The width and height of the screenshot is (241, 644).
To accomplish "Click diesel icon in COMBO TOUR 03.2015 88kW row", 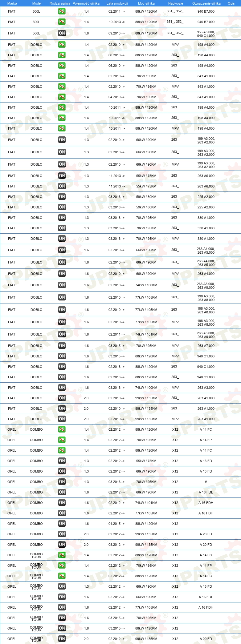I will coord(62,628).
